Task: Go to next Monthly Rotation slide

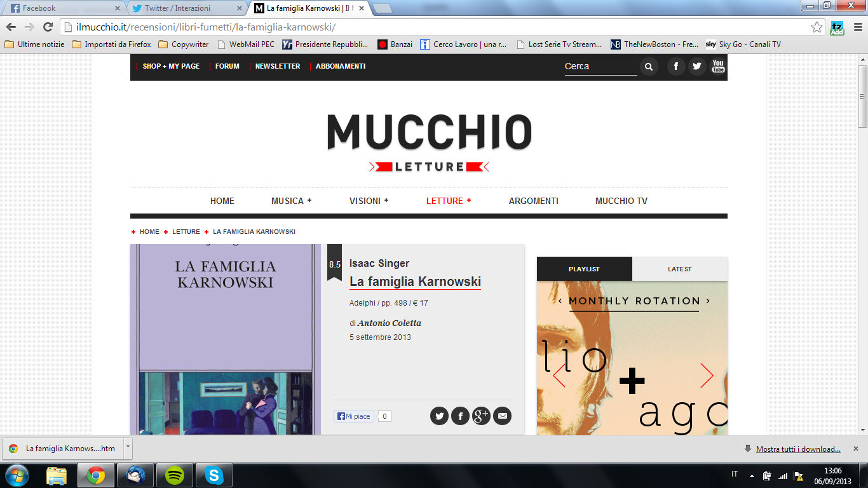Action: click(707, 376)
